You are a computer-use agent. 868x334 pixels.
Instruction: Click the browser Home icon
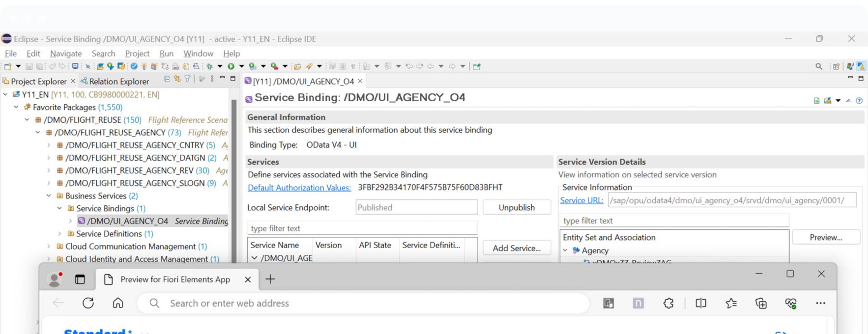point(118,303)
